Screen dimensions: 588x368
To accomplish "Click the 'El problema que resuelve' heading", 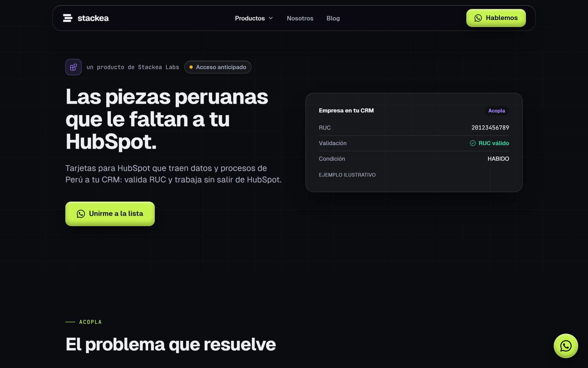I will coord(171,344).
